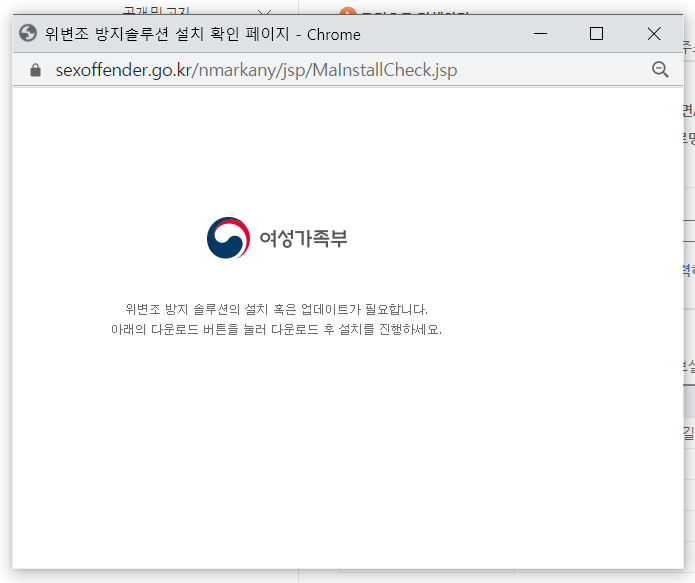Click the sexoffender.go.kr URL text
The image size is (695, 583).
256,70
